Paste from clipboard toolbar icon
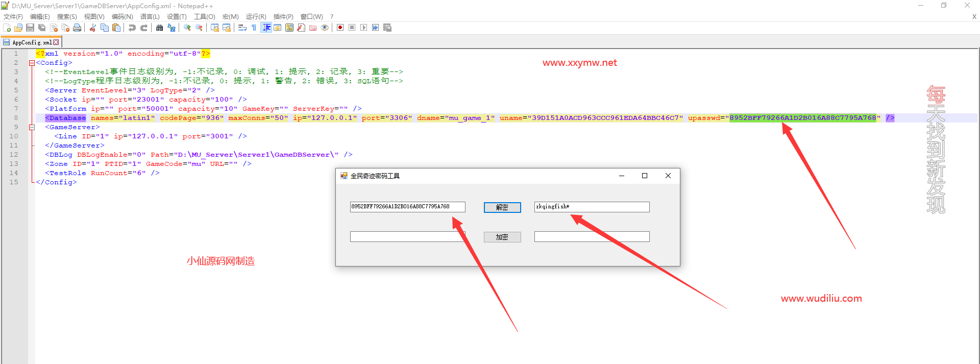Image resolution: width=980 pixels, height=364 pixels. 116,28
